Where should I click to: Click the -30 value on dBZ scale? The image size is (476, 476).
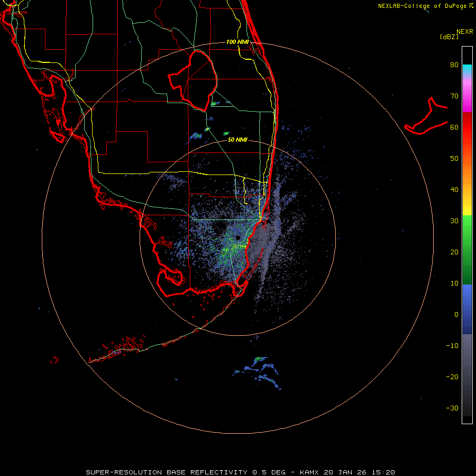coord(452,408)
